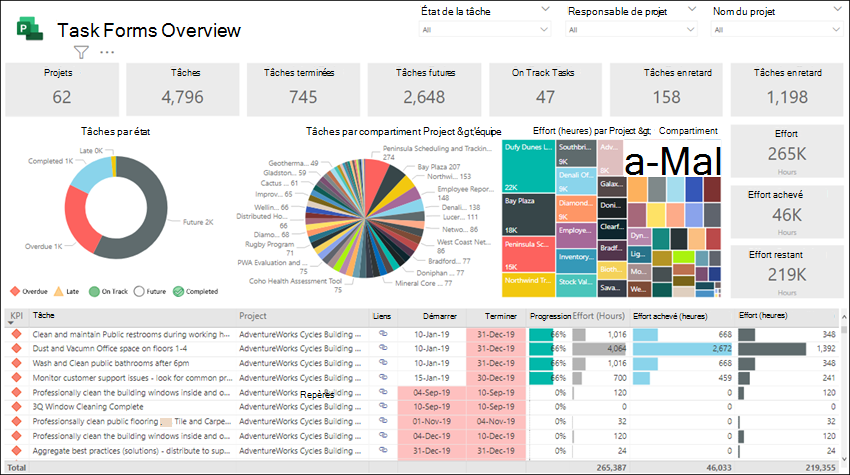This screenshot has height=475, width=850.
Task: Select the Denali Of... treemap tile
Action: coord(576,182)
